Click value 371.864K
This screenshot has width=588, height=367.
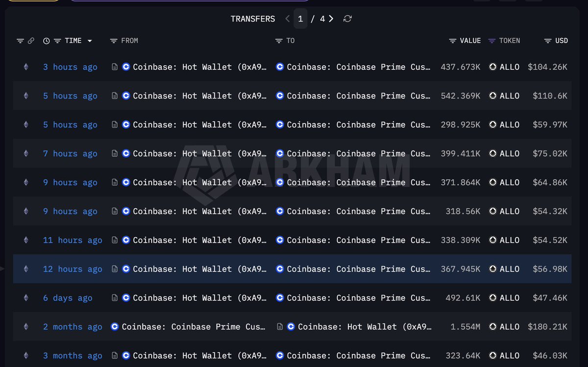pyautogui.click(x=461, y=182)
